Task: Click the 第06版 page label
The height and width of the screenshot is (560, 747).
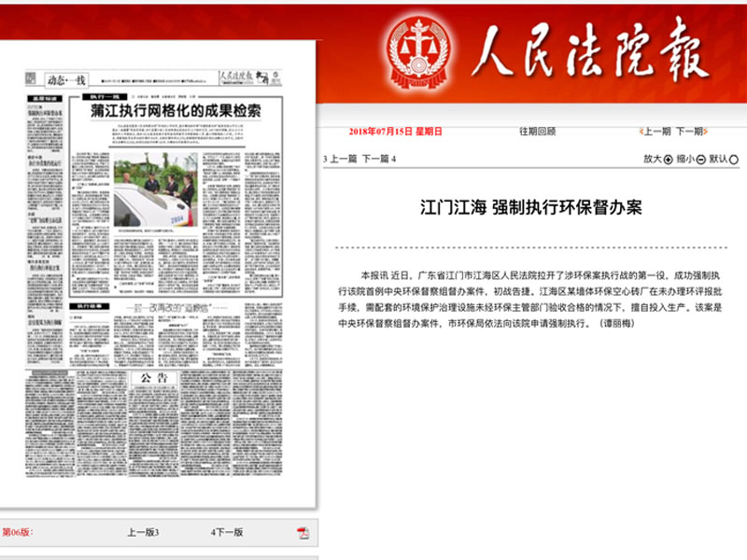Action: click(x=18, y=532)
